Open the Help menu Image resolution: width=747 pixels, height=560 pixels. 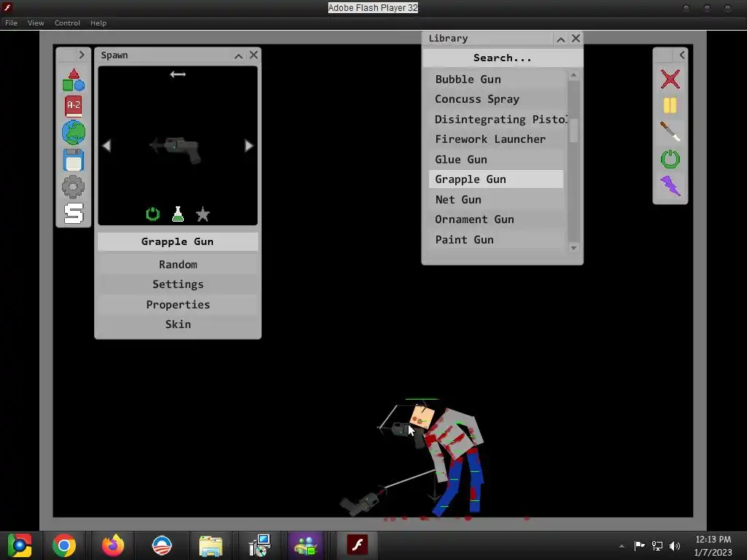tap(98, 23)
